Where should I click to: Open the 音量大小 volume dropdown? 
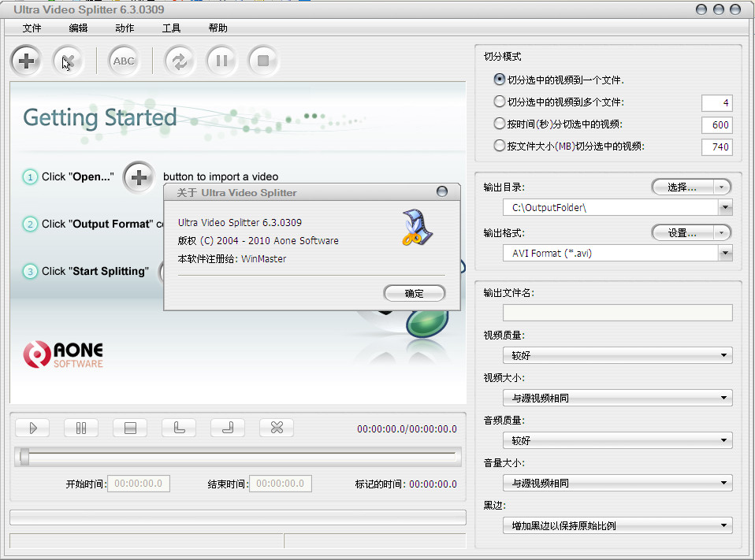pyautogui.click(x=618, y=483)
